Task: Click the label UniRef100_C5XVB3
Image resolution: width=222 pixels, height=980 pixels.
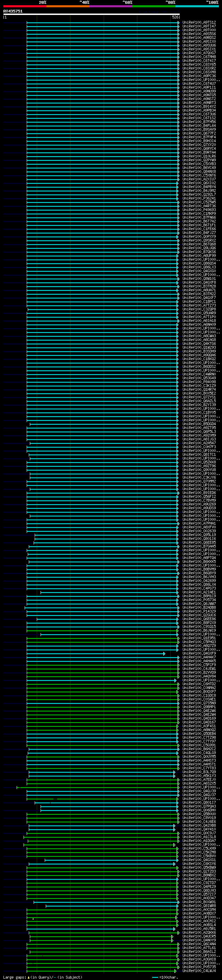Action: pos(199,164)
